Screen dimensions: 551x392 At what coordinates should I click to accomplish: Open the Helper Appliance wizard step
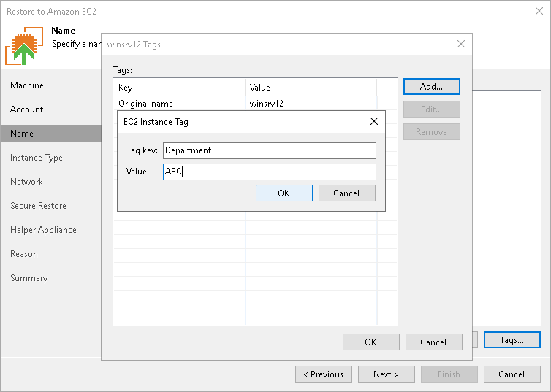click(43, 230)
